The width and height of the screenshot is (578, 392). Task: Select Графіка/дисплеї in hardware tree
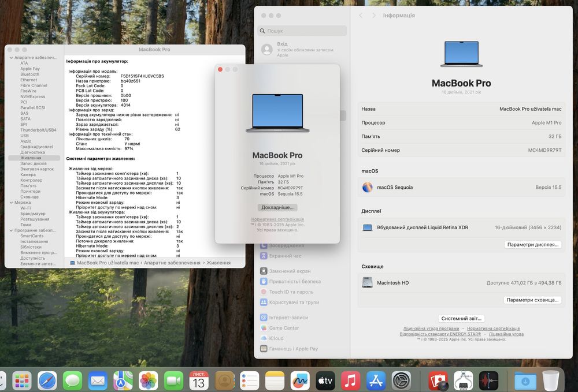click(x=36, y=147)
